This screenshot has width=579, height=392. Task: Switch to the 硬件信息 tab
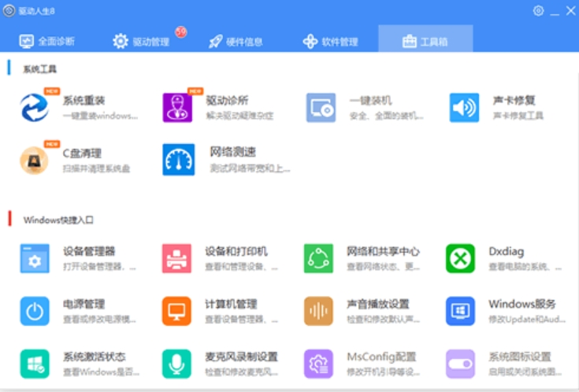[236, 42]
